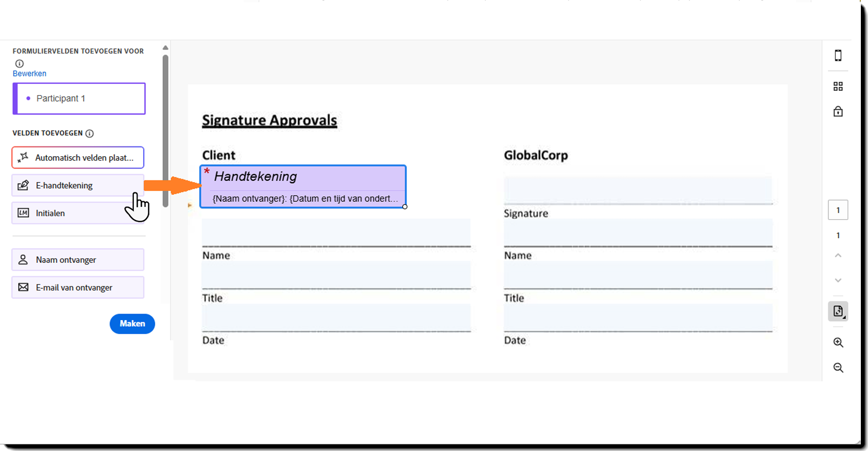Go to the previous page arrow

(838, 256)
